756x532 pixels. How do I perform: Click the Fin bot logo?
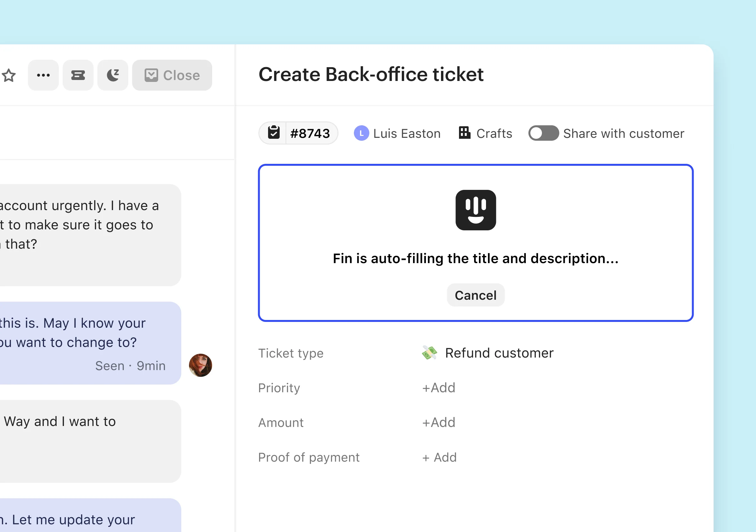click(476, 210)
